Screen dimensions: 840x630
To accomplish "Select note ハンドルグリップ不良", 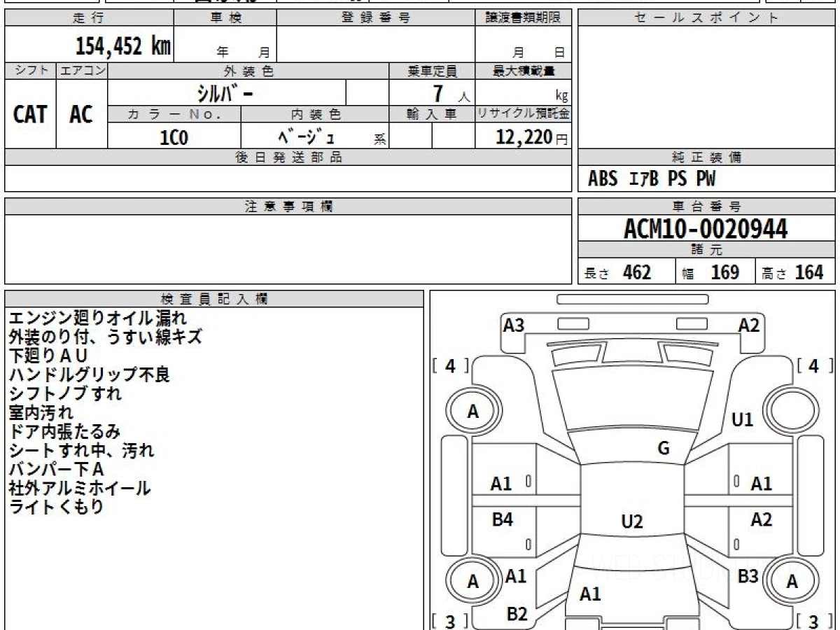I will (90, 374).
